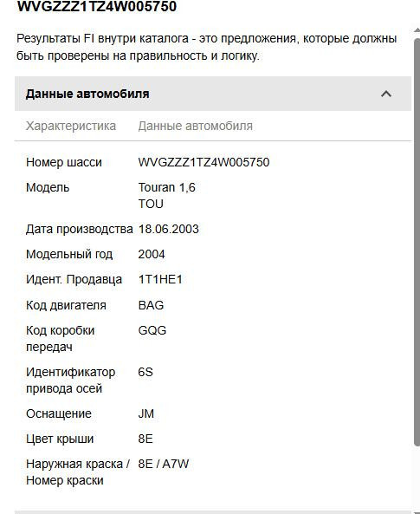Screen dimensions: 420x514
Task: Click the Модель label
Action: pos(48,187)
